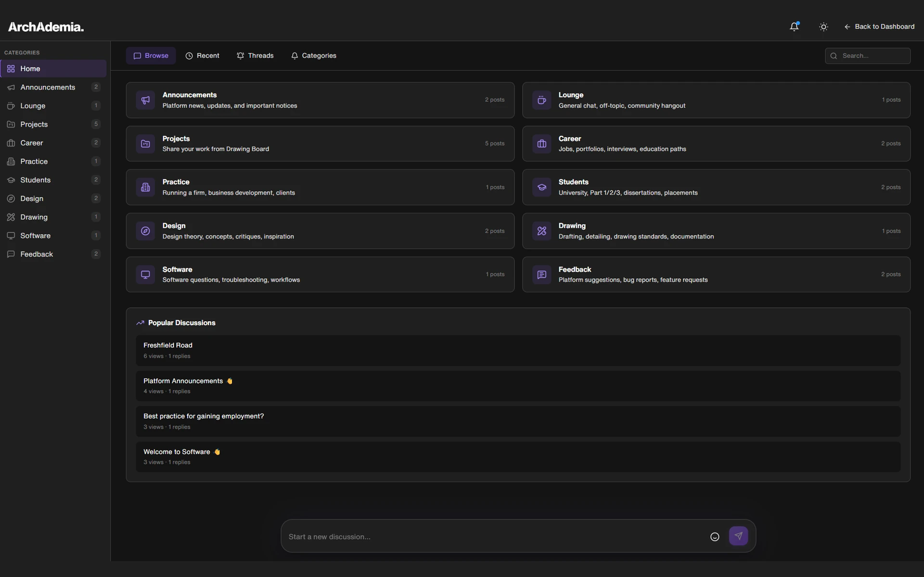Select Projects in the sidebar categories
Viewport: 924px width, 577px height.
(x=34, y=124)
